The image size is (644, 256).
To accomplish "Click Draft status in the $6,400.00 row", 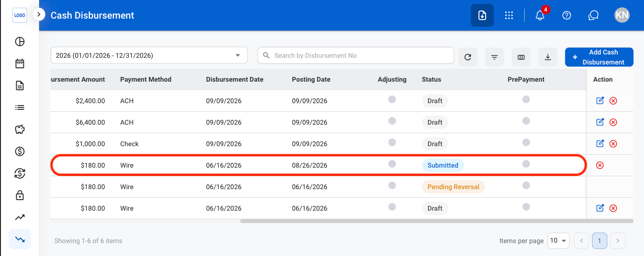I will (435, 122).
